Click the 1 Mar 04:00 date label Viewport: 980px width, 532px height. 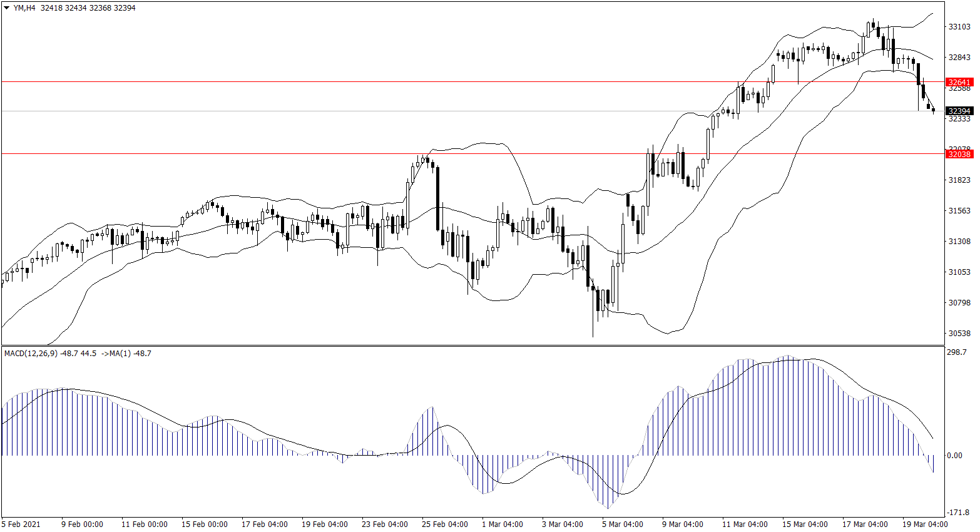[x=503, y=524]
